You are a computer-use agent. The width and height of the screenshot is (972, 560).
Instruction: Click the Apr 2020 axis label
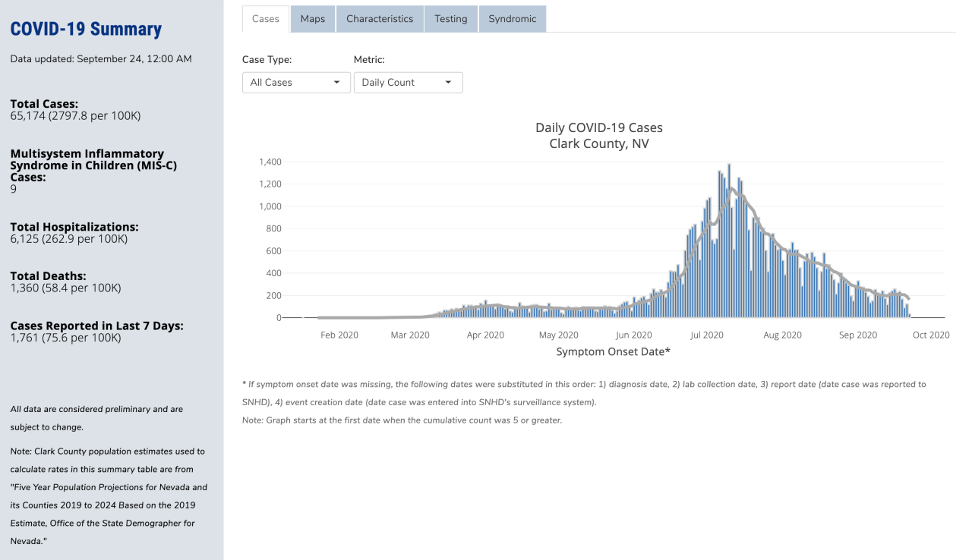coord(485,335)
